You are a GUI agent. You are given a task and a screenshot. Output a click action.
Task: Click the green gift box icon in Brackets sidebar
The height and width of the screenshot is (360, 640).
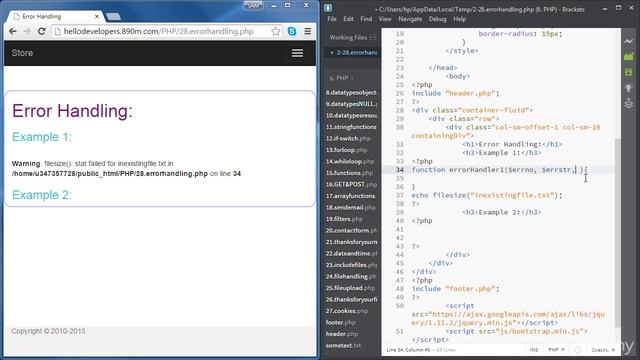coord(629,72)
